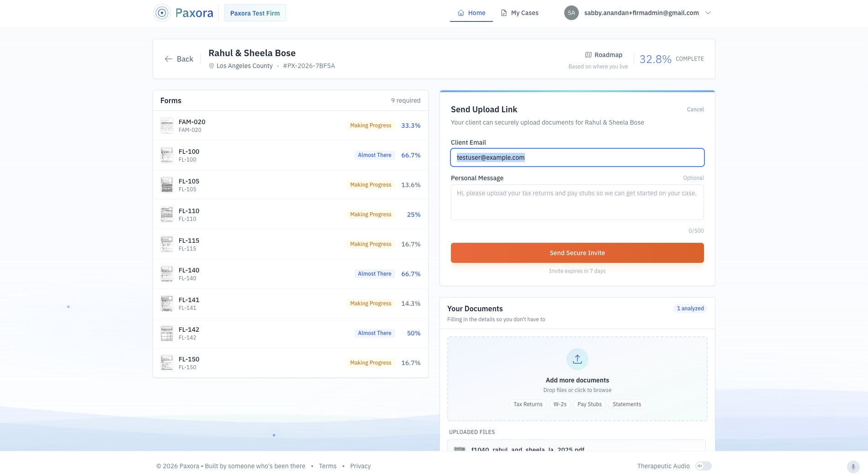
Task: Click into the Client Email field
Action: [577, 157]
